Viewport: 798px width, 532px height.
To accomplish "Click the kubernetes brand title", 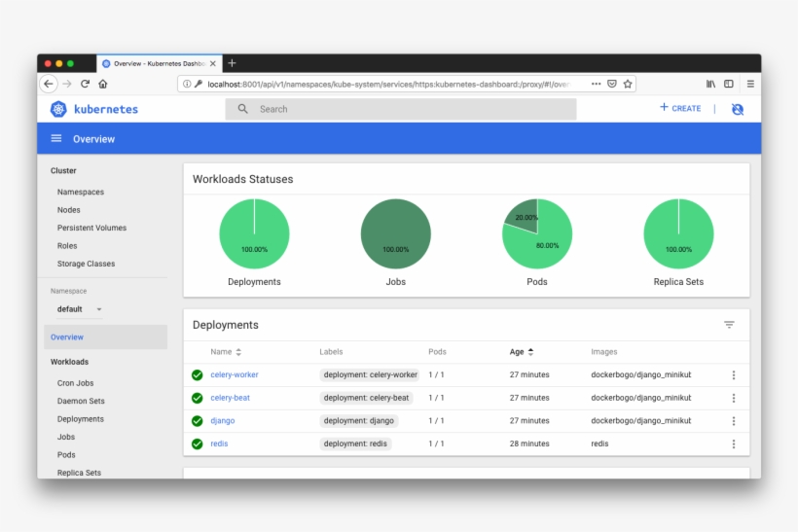I will coord(106,109).
